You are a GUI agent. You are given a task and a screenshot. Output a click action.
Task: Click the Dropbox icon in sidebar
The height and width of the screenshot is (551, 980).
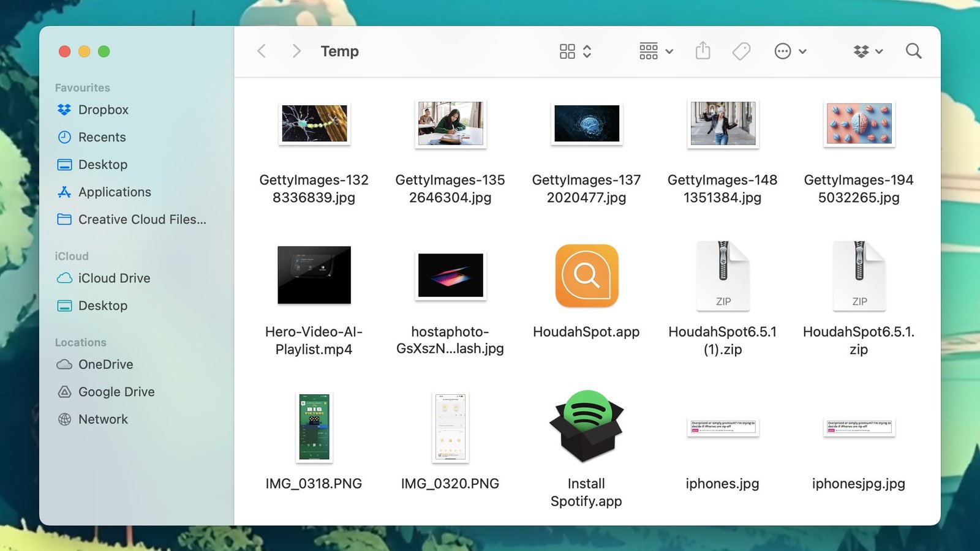point(64,110)
